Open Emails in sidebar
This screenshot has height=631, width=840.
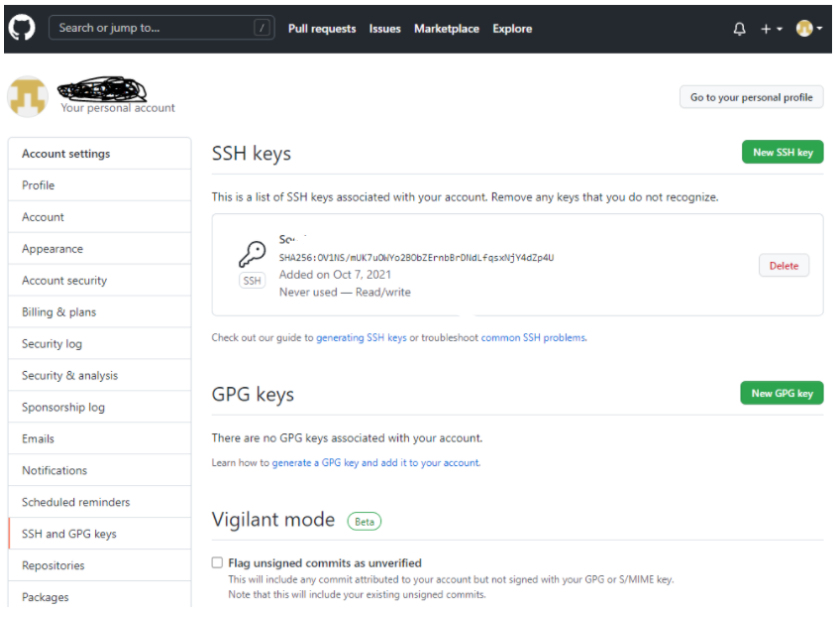click(100, 439)
